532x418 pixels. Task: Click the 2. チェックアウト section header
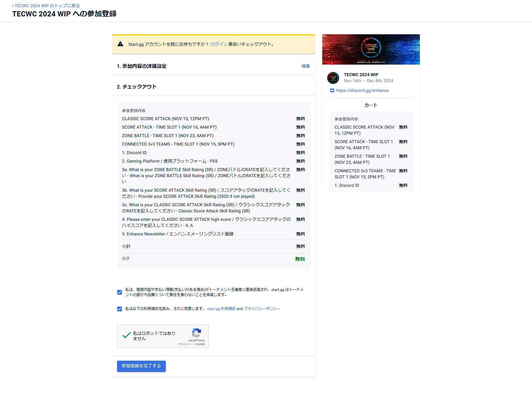click(137, 87)
